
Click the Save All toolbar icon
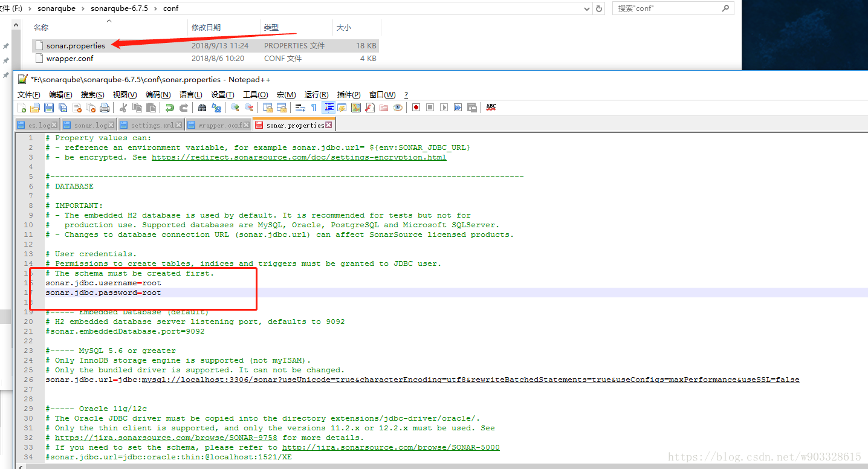63,108
